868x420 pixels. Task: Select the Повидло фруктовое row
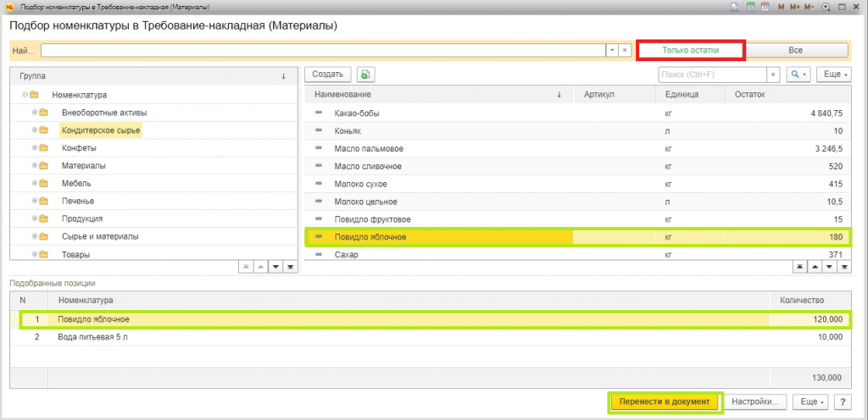[x=578, y=219]
